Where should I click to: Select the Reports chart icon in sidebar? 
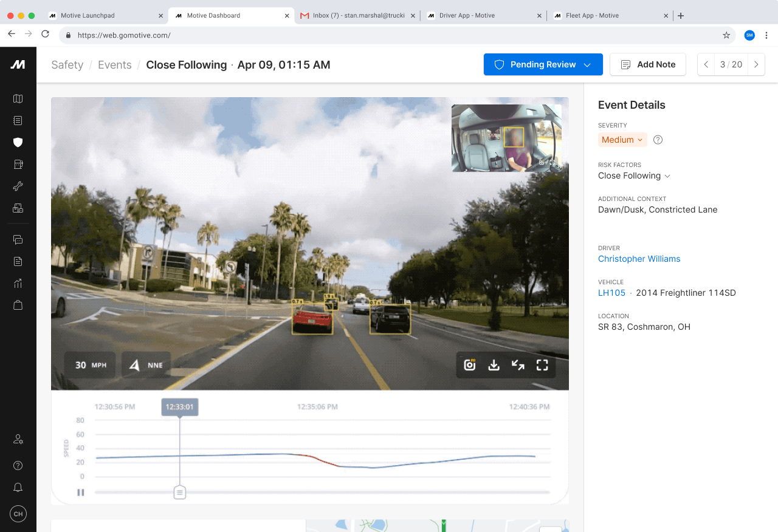pyautogui.click(x=18, y=283)
